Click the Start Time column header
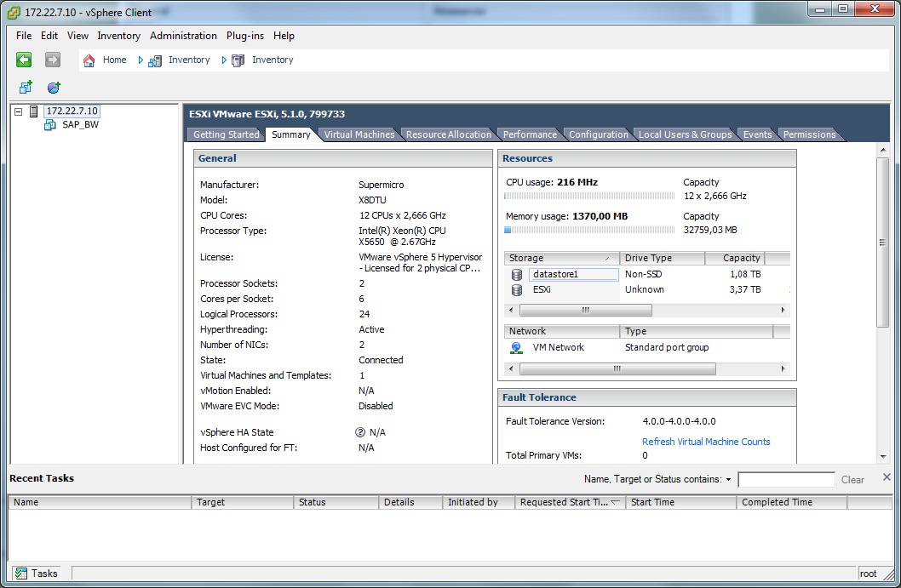 click(681, 502)
